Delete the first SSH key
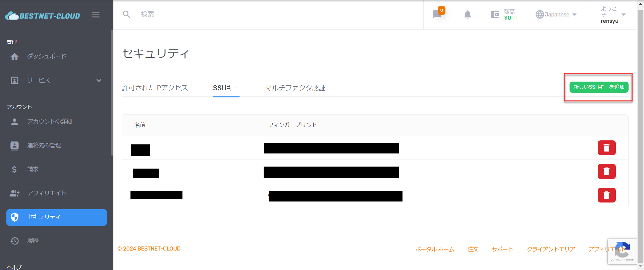 [606, 148]
